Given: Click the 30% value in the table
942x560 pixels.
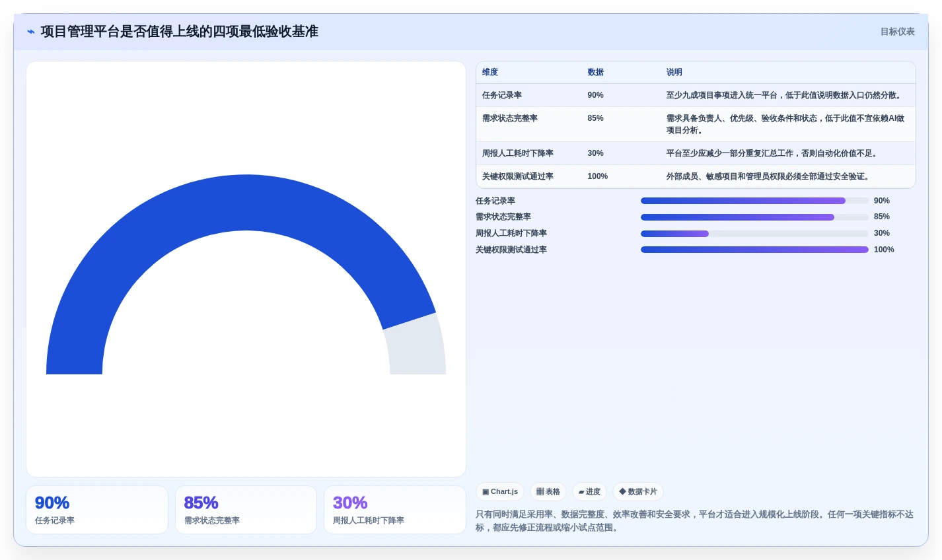Looking at the screenshot, I should pyautogui.click(x=596, y=153).
